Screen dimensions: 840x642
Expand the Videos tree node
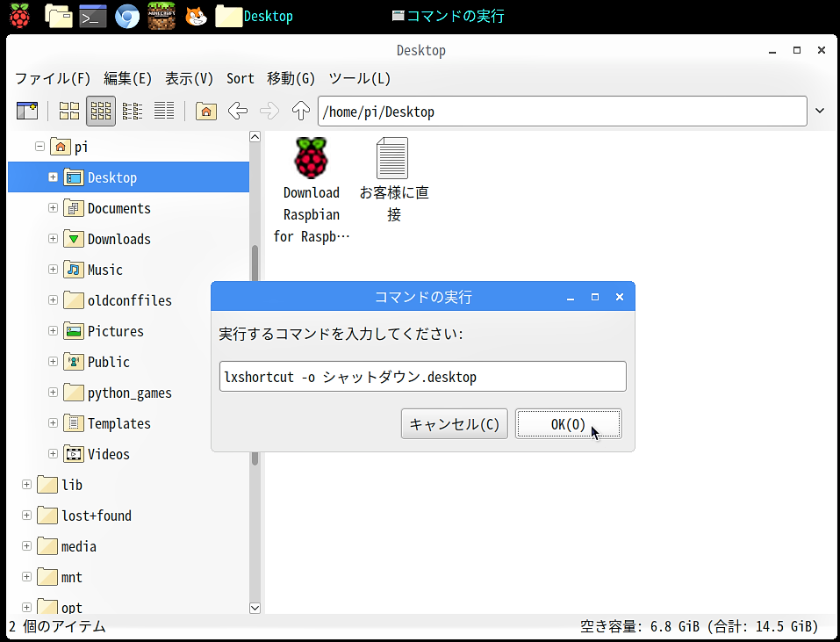53,454
